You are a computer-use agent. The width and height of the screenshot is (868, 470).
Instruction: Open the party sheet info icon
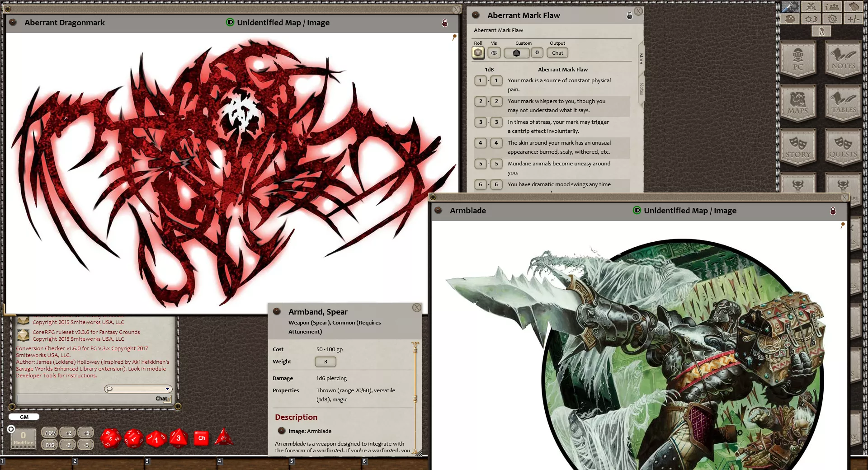(x=832, y=6)
